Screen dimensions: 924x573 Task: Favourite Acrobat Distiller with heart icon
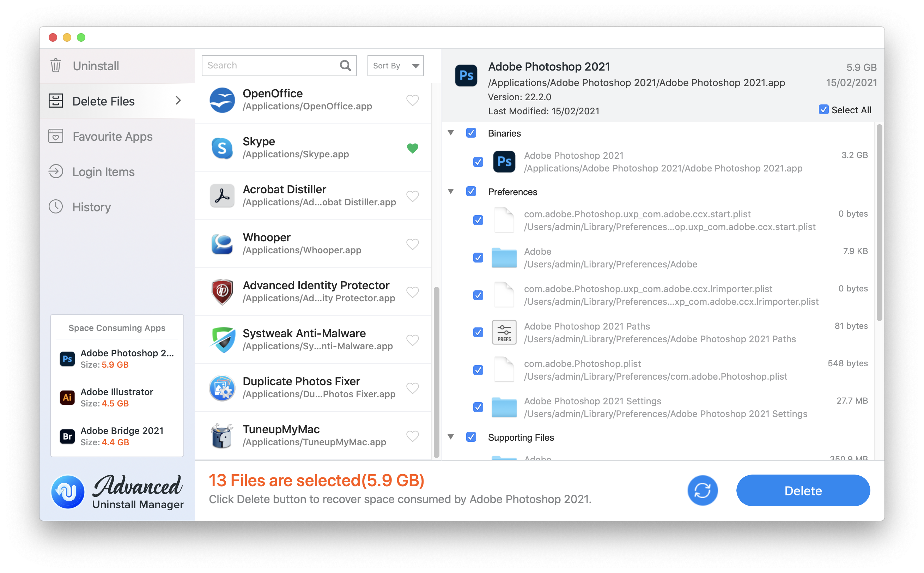(412, 196)
